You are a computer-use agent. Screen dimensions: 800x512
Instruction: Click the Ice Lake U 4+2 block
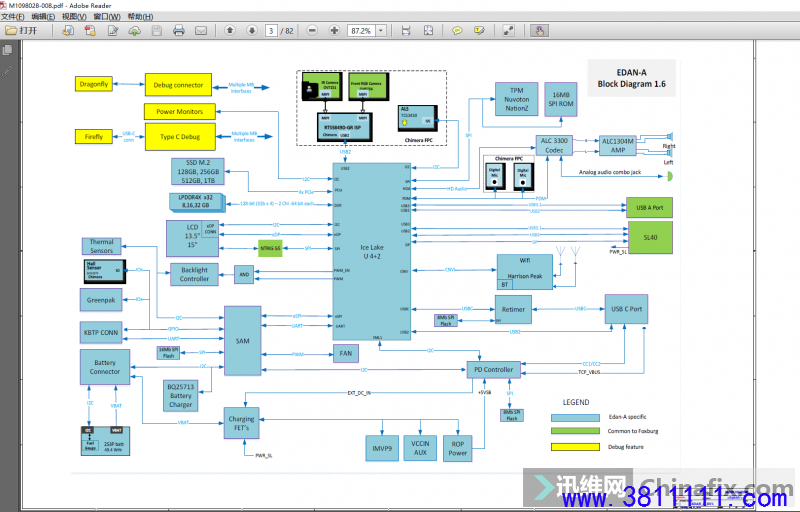coord(371,251)
